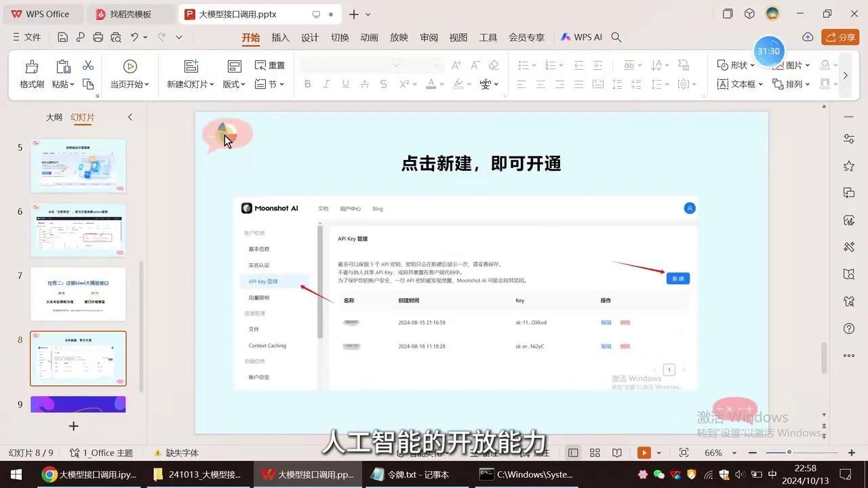Click the Format Painter (格式刷) icon
Image resolution: width=868 pixels, height=488 pixels.
[x=31, y=66]
